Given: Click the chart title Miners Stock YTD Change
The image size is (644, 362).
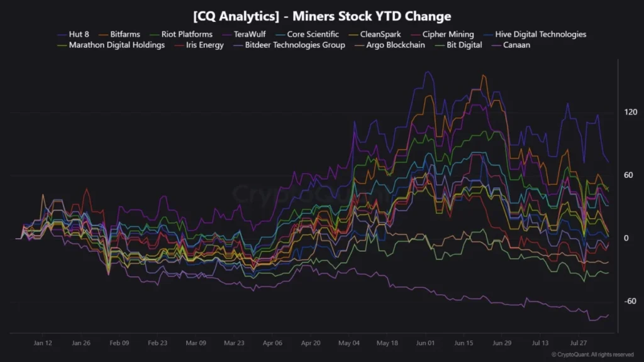Looking at the screenshot, I should pos(322,16).
